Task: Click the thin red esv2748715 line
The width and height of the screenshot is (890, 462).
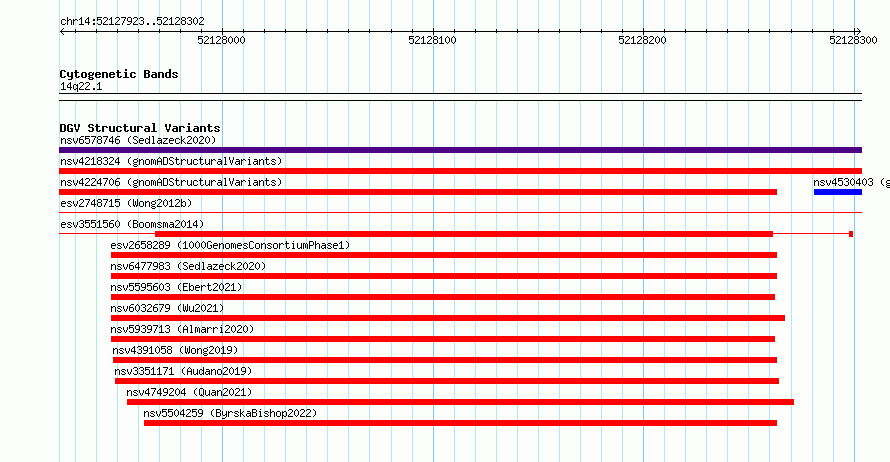Action: pyautogui.click(x=460, y=213)
